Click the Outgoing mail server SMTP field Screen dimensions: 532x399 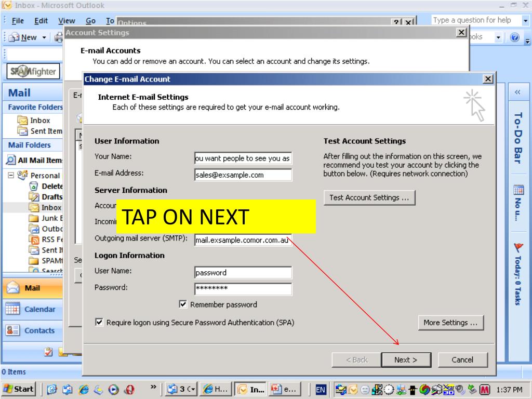tap(243, 240)
